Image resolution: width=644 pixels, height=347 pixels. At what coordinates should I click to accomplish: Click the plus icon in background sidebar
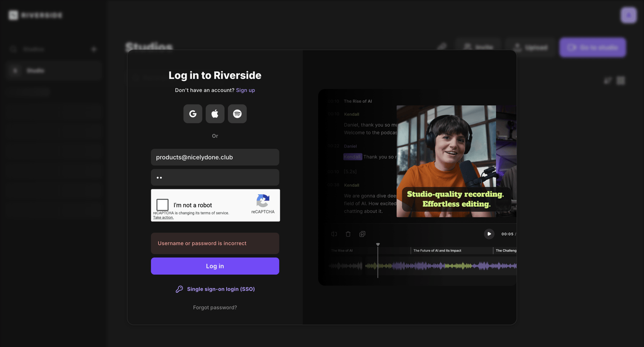coord(94,49)
